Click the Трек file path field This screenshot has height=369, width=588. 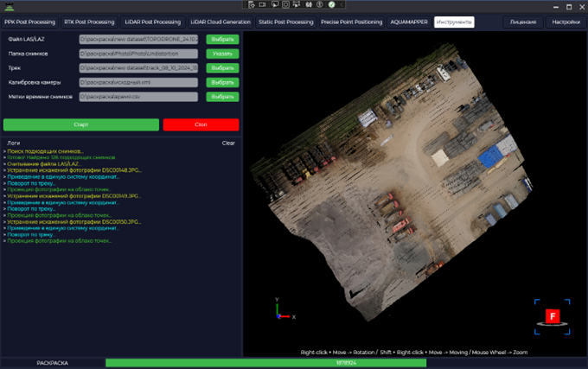(x=138, y=67)
